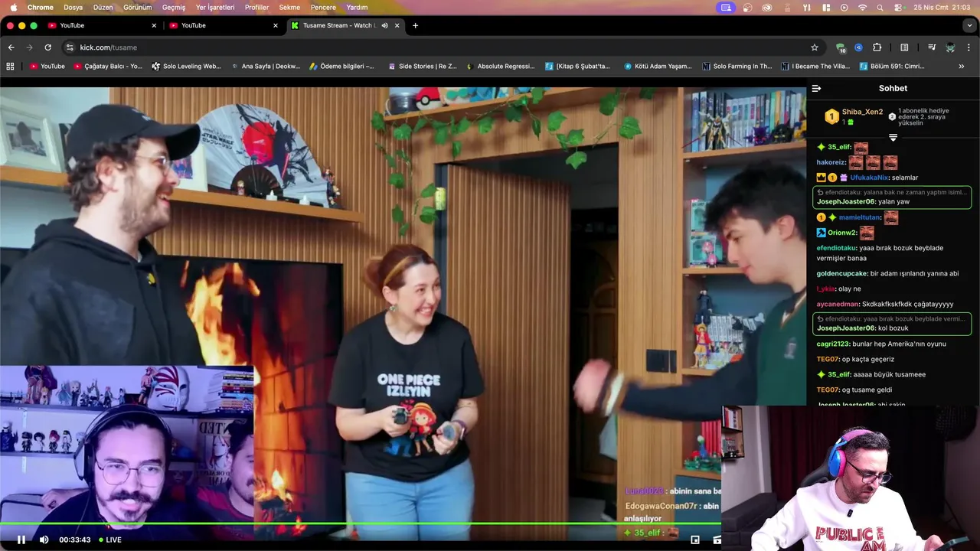This screenshot has height=551, width=980.
Task: Open extension with green badge 10
Action: [841, 47]
